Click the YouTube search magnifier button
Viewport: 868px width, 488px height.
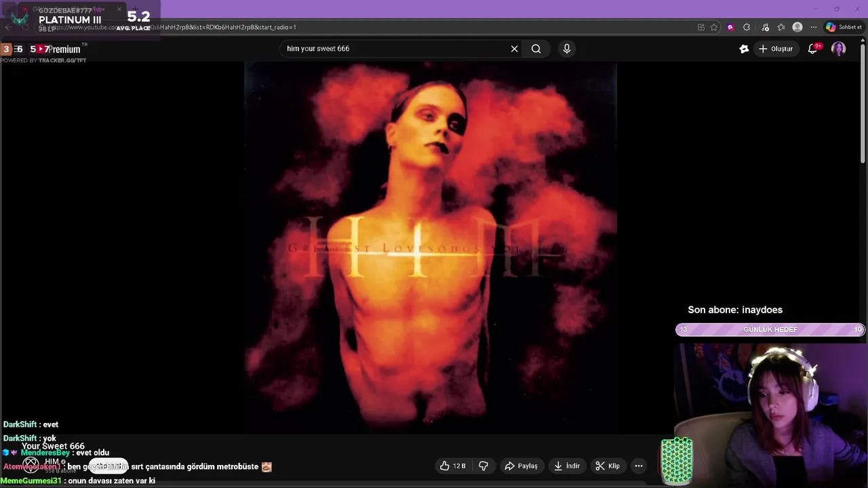point(536,49)
